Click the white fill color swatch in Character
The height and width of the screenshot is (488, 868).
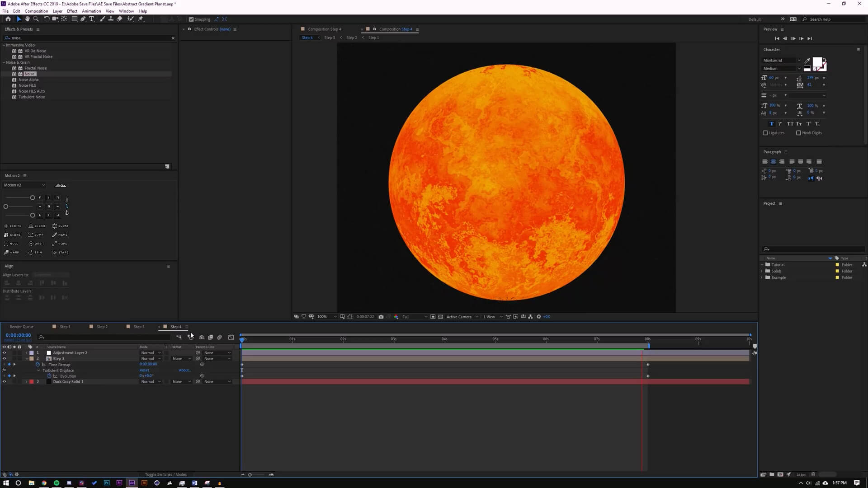click(x=817, y=62)
